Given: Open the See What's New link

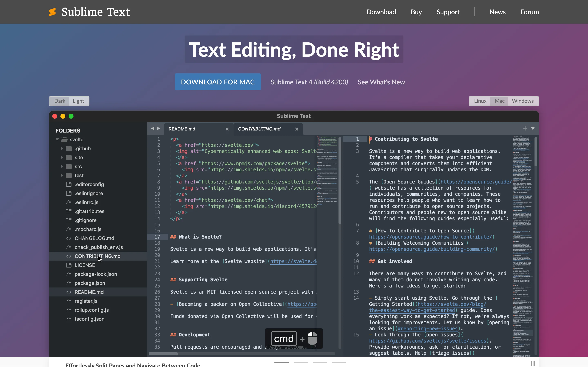Looking at the screenshot, I should pyautogui.click(x=381, y=82).
